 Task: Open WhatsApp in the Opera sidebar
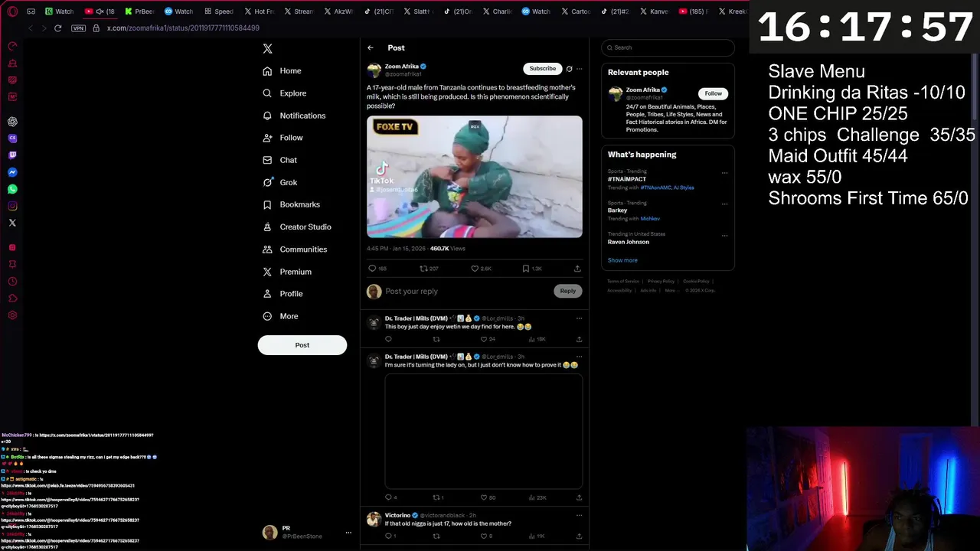click(12, 189)
